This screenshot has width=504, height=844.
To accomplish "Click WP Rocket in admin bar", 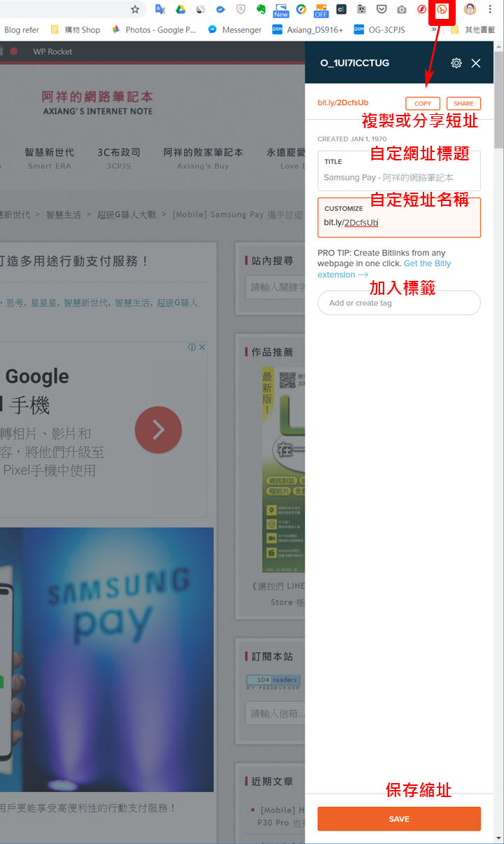I will 52,52.
